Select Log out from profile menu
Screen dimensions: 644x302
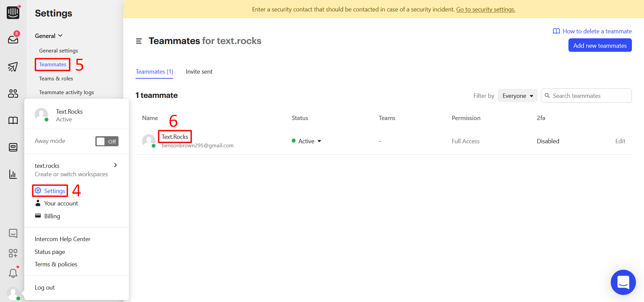pos(45,288)
